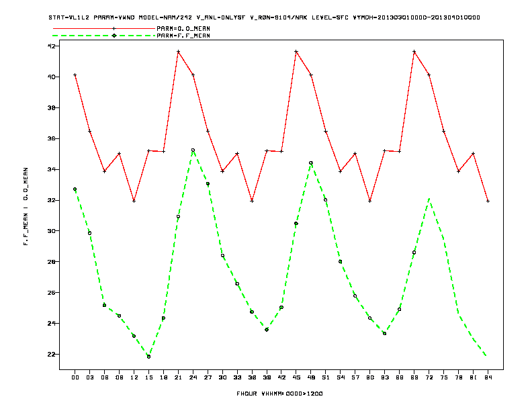Select the red PARM=O.O_MEAN legend label
This screenshot has height=411, width=532.
click(183, 28)
